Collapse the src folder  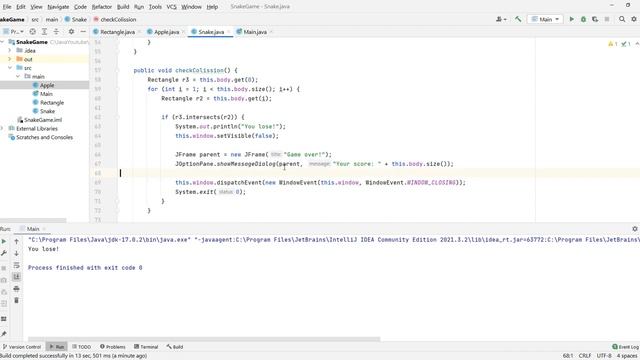pyautogui.click(x=10, y=68)
